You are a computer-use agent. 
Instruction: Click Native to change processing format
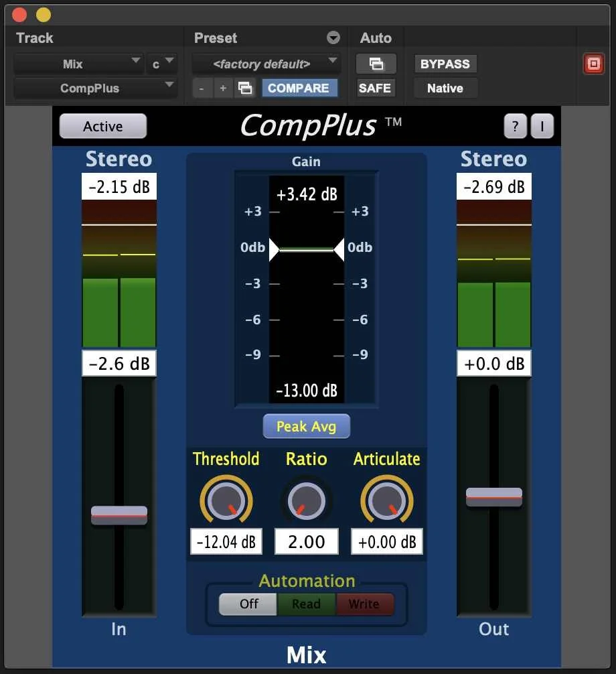[x=445, y=88]
